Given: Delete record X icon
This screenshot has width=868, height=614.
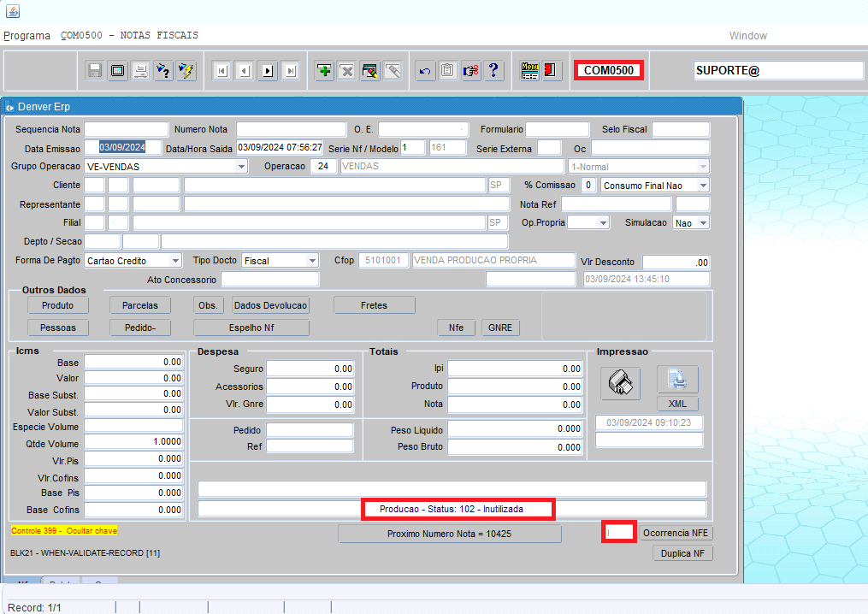Looking at the screenshot, I should [x=347, y=71].
